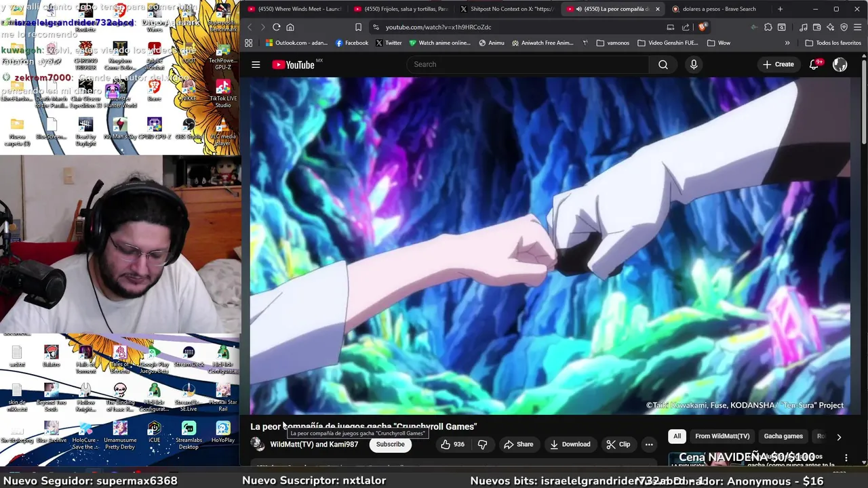Select the Brave browser desktop shortcut

154,91
